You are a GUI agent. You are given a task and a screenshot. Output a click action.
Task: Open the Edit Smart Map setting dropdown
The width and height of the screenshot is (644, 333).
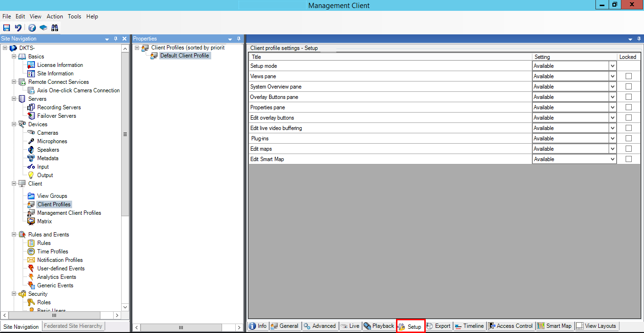pyautogui.click(x=612, y=159)
